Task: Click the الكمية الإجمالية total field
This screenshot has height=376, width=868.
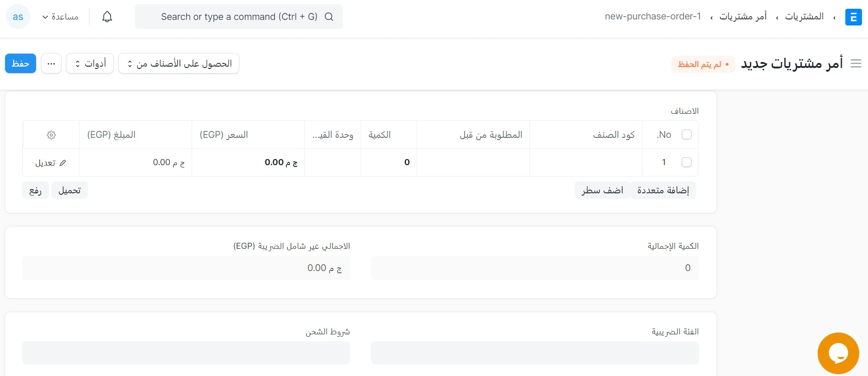Action: coord(534,268)
